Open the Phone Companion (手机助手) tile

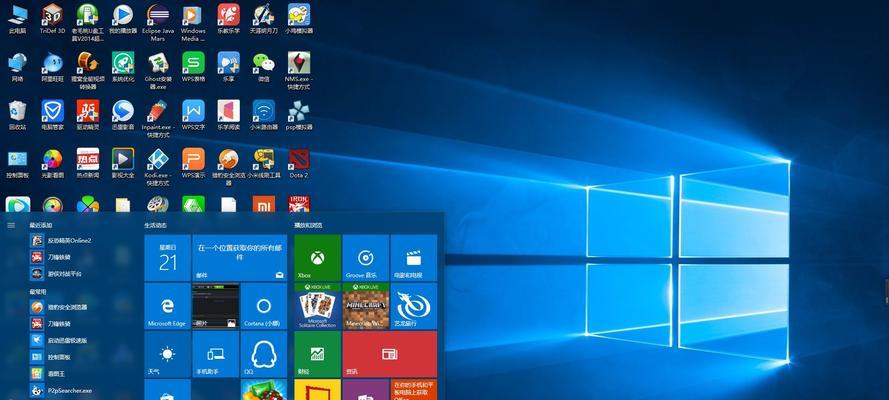coord(215,355)
